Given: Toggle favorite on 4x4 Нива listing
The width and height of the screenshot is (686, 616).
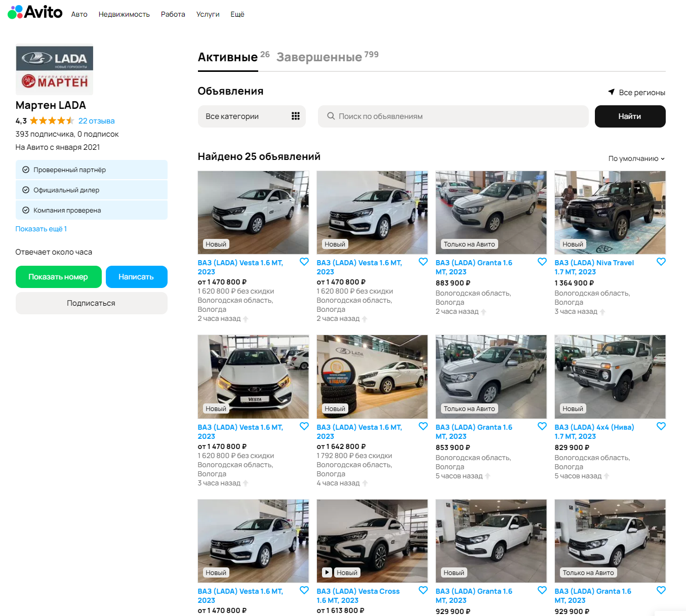Looking at the screenshot, I should [661, 426].
